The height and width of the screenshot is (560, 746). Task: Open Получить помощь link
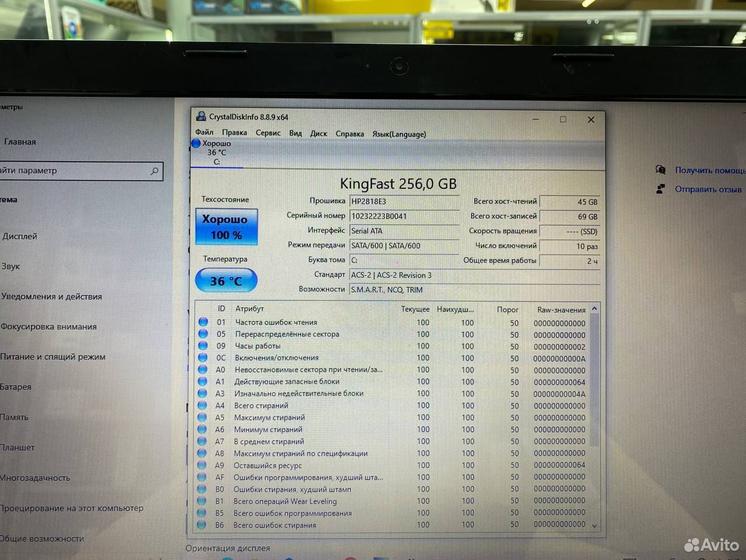(709, 170)
